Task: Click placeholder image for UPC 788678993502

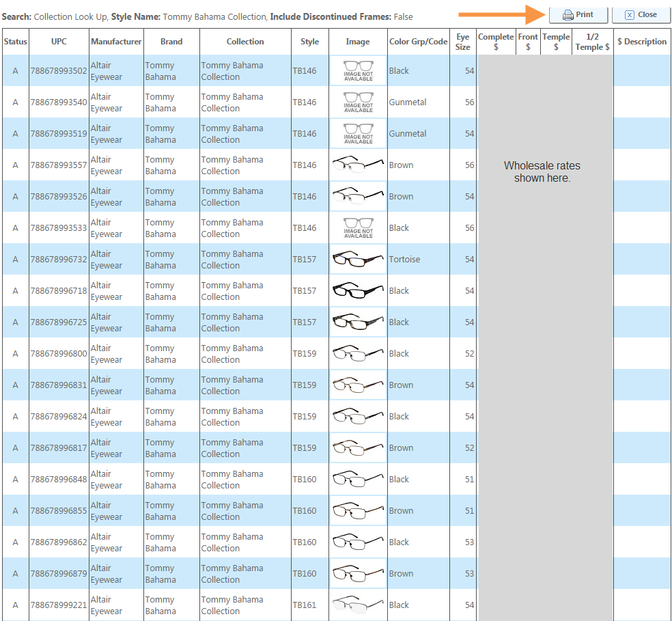Action: coord(358,70)
